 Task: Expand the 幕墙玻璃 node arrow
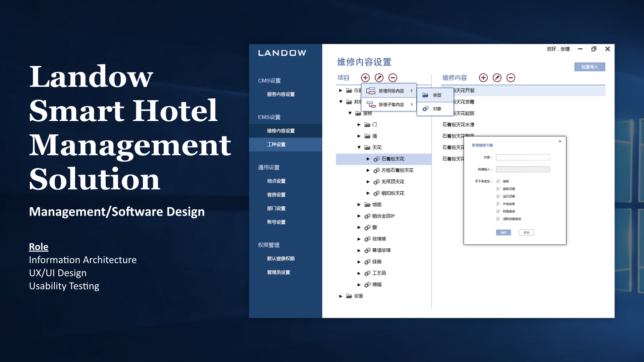[x=359, y=250]
